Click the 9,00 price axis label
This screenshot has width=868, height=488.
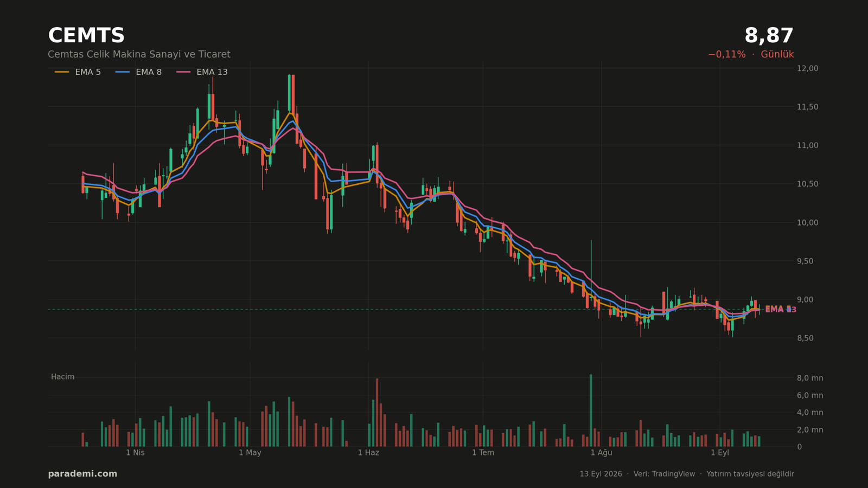[805, 299]
